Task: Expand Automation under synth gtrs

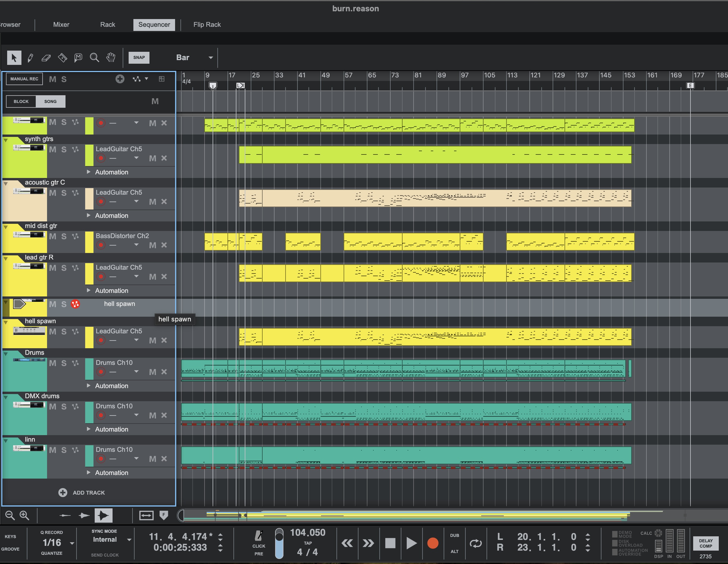Action: point(89,172)
